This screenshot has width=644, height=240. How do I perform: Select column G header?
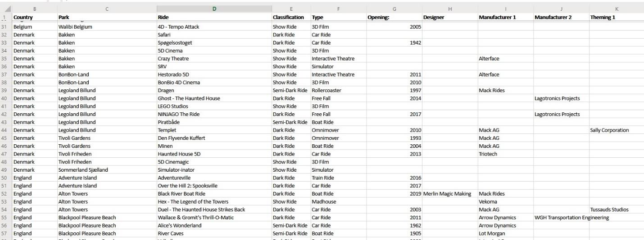[395, 9]
